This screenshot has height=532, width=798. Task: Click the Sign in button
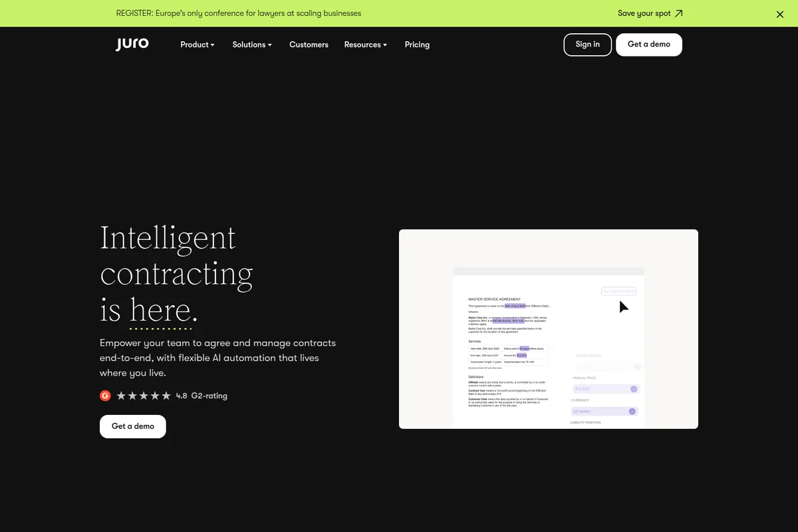click(x=587, y=45)
